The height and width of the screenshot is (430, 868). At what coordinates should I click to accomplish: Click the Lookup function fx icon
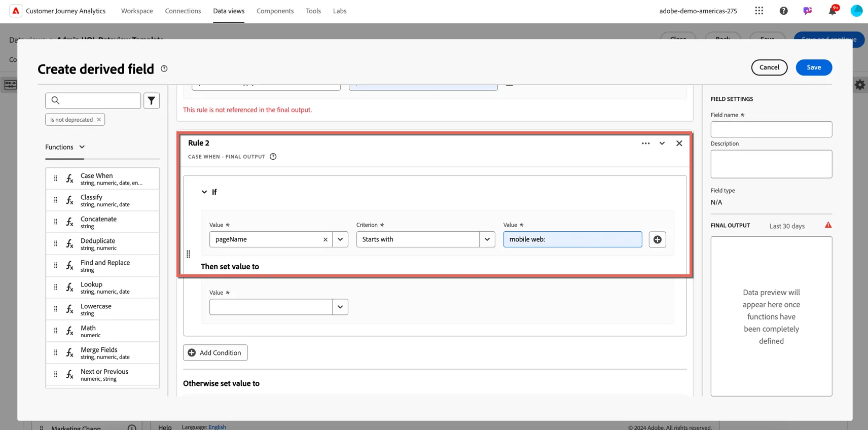click(70, 288)
